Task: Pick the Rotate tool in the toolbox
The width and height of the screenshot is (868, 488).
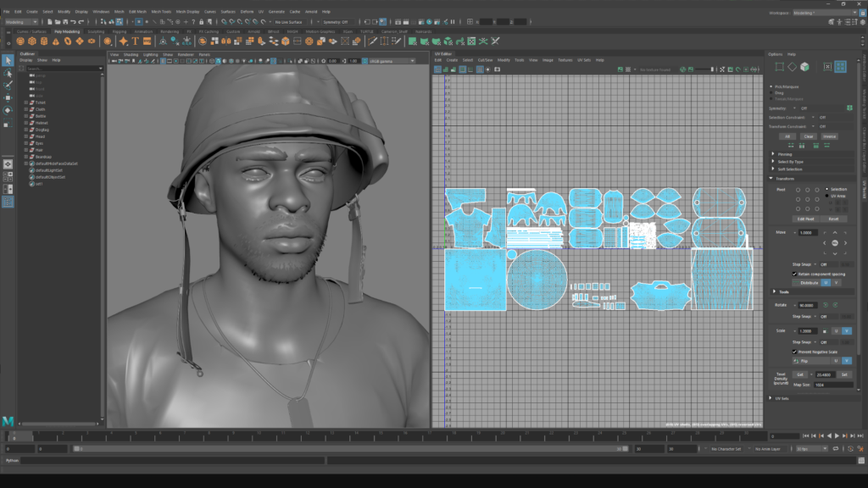Action: 8,111
